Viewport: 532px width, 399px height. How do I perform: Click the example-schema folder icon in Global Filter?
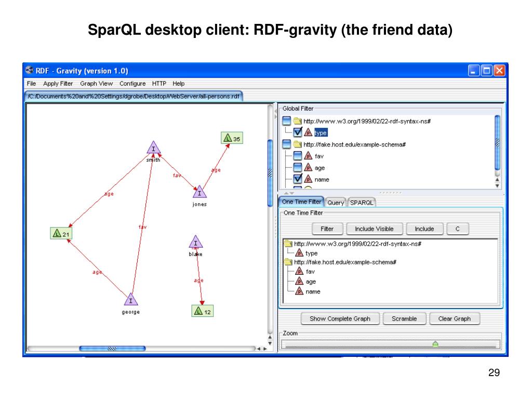tap(298, 144)
